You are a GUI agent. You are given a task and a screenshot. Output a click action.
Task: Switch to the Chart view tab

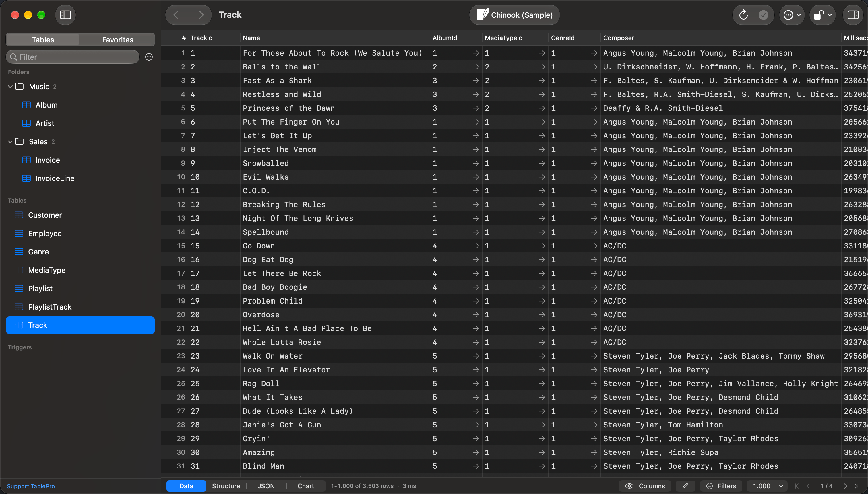305,486
